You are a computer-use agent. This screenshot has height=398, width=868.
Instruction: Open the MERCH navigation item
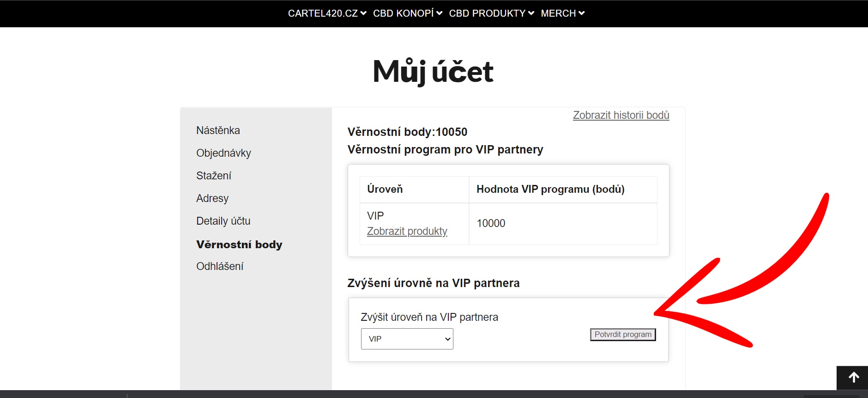(558, 13)
